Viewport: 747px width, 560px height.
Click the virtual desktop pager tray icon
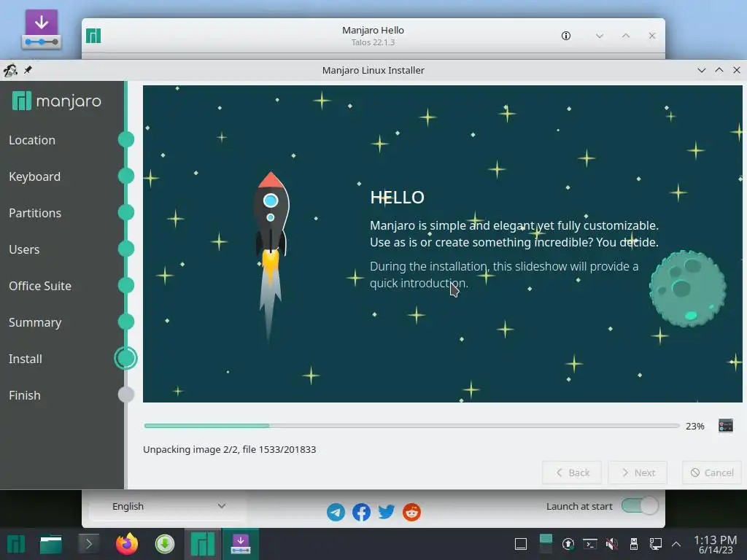[x=546, y=544]
